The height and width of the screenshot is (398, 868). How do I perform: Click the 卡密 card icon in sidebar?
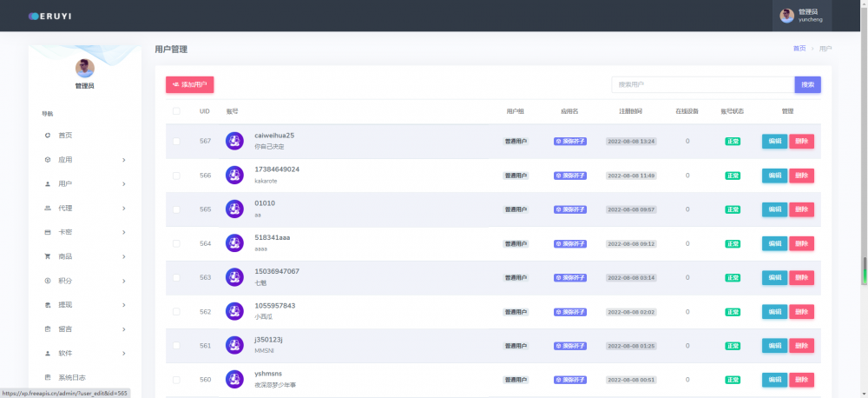[x=48, y=233]
